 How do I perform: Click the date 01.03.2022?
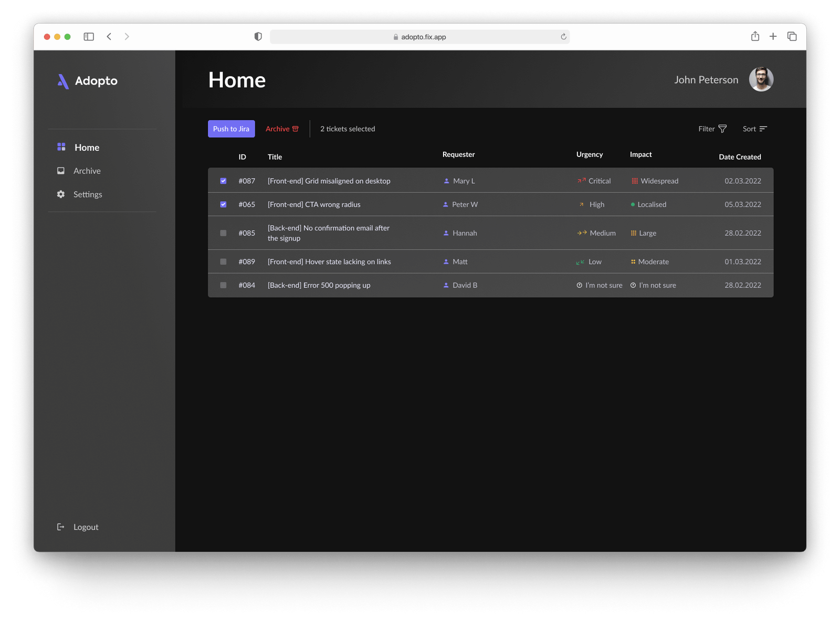click(x=743, y=261)
